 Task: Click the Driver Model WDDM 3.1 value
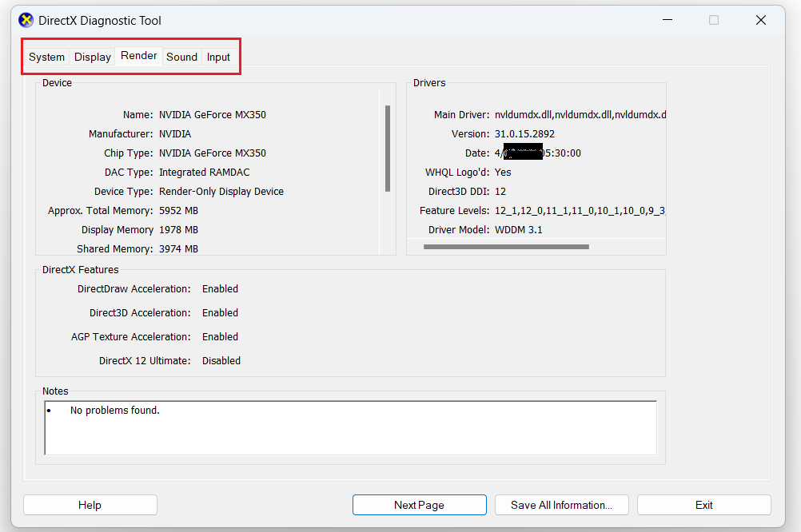pyautogui.click(x=519, y=230)
